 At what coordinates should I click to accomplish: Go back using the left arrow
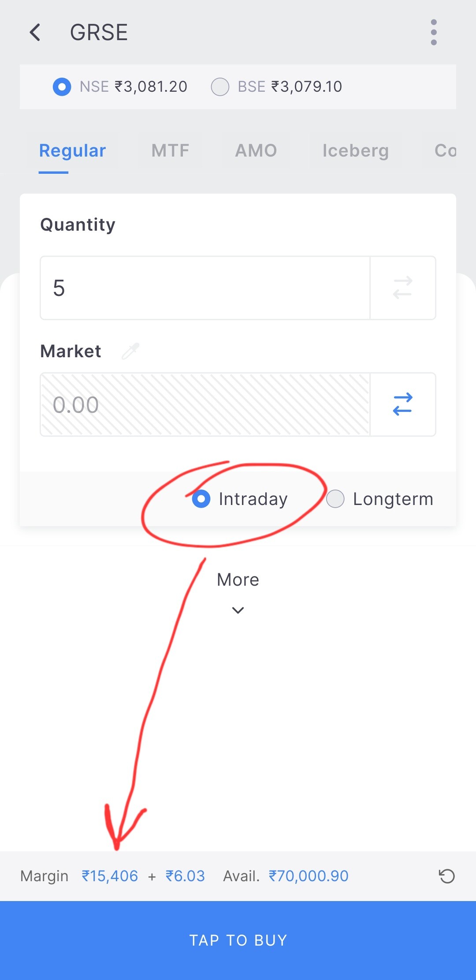(35, 32)
